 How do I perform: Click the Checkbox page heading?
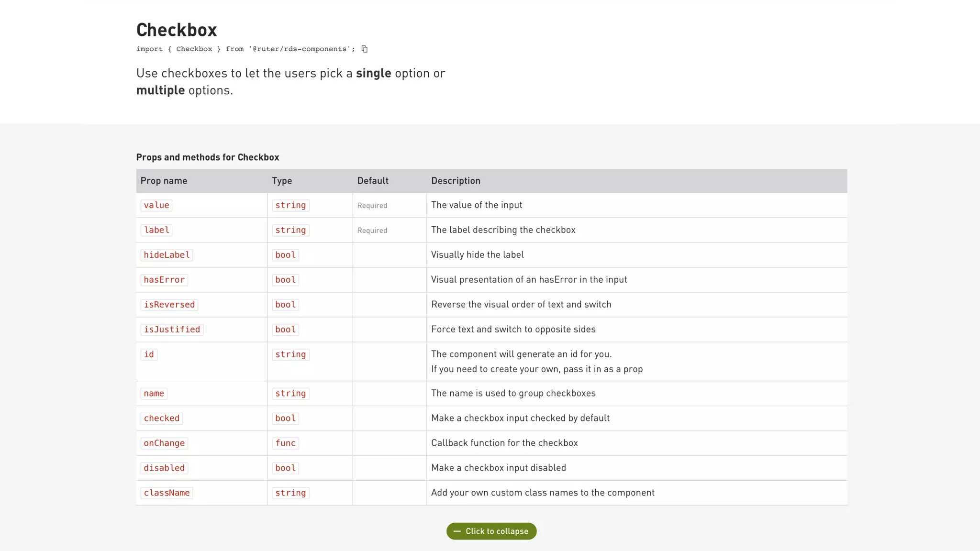click(x=177, y=30)
